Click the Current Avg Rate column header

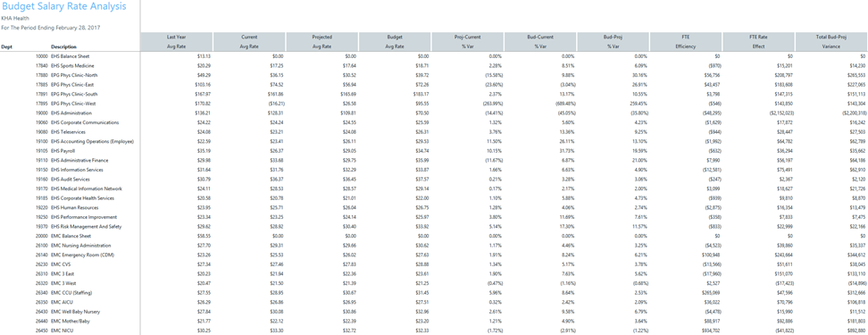(250, 41)
